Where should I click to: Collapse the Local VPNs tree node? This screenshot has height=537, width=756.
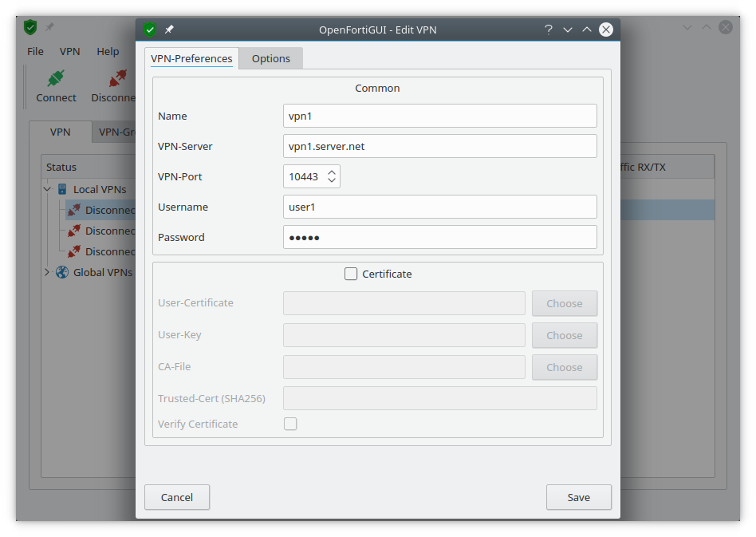pos(47,189)
